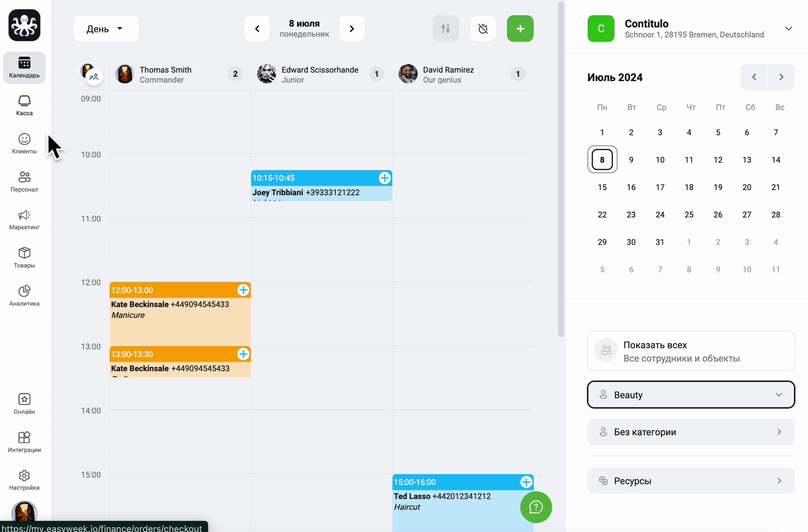This screenshot has width=808, height=532.
Task: Go to the Маркетинг megaphone icon
Action: click(x=24, y=215)
